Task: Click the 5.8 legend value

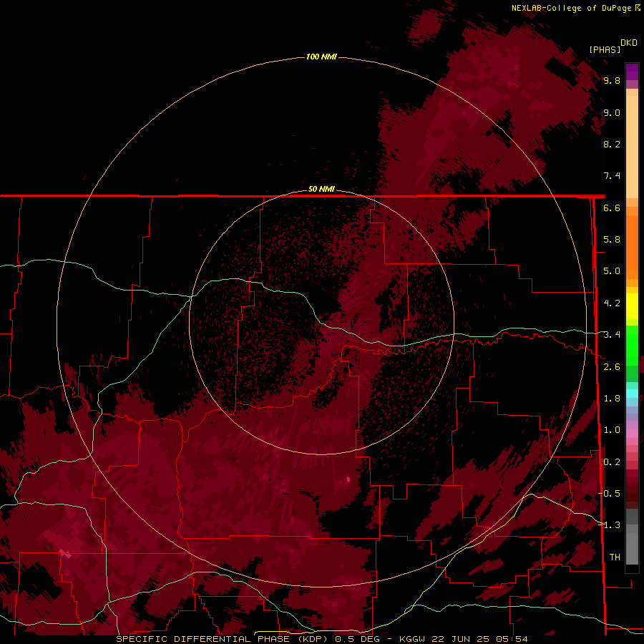Action: tap(612, 240)
